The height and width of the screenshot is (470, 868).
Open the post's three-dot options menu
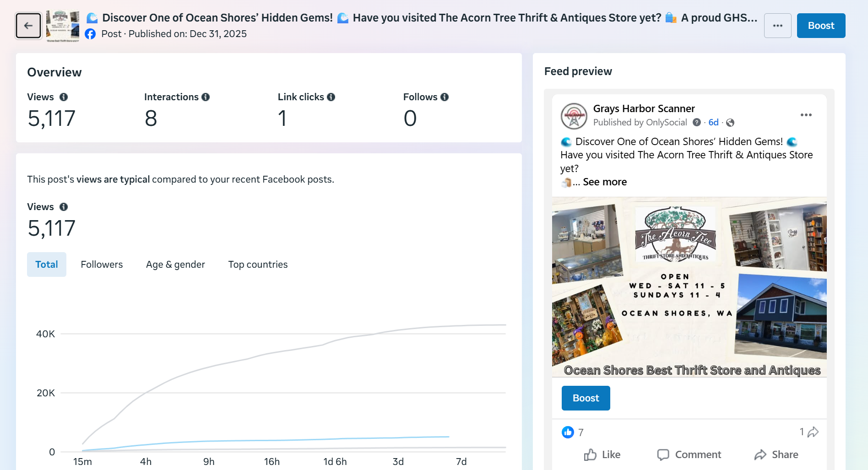click(777, 26)
